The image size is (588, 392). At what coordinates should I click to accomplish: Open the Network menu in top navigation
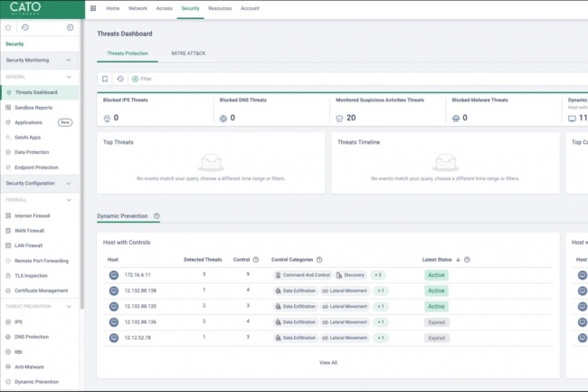138,8
